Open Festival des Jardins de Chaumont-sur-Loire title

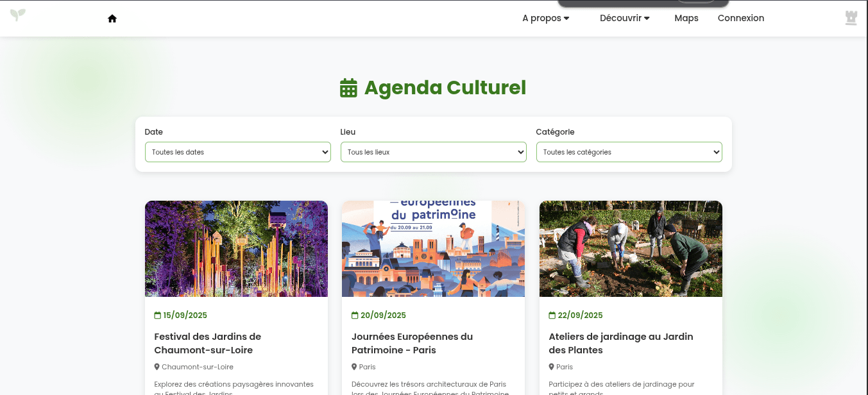point(208,343)
